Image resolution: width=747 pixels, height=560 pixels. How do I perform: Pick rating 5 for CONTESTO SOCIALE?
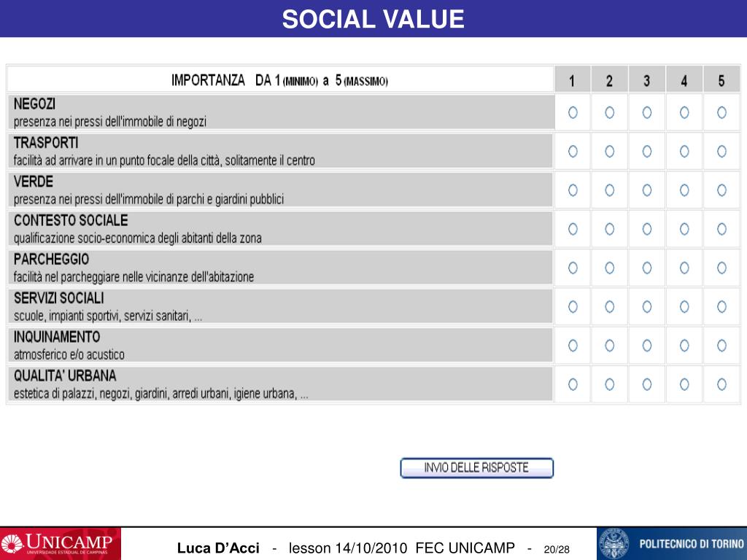721,229
